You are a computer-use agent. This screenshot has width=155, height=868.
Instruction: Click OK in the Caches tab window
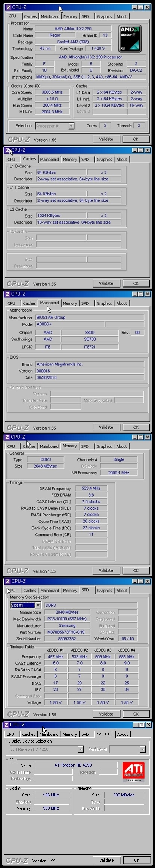click(136, 283)
